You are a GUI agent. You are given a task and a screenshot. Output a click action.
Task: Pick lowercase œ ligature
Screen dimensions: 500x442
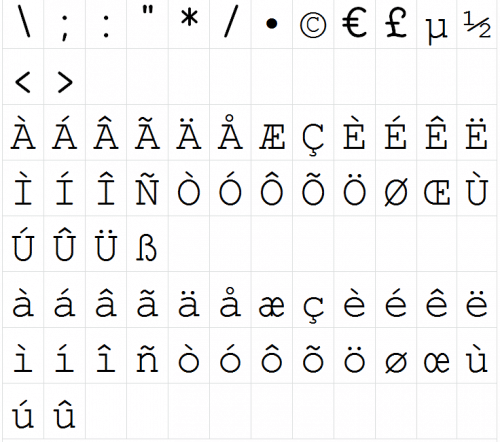tap(437, 356)
